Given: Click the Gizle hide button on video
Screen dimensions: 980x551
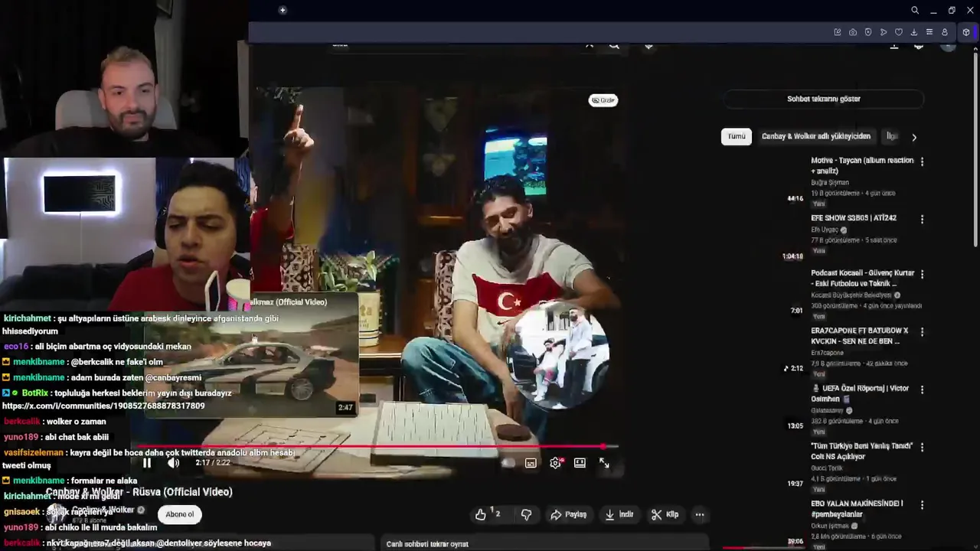Looking at the screenshot, I should coord(603,100).
